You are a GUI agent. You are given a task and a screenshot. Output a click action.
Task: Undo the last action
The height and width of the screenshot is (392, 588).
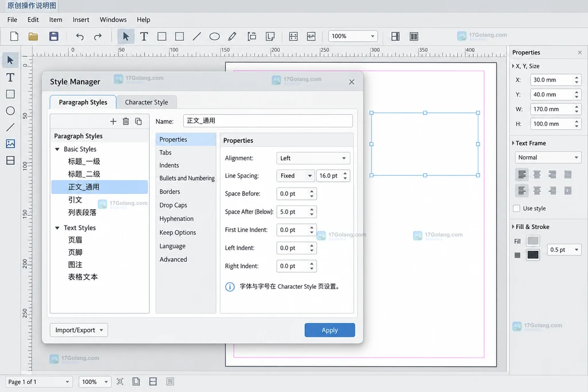point(79,36)
